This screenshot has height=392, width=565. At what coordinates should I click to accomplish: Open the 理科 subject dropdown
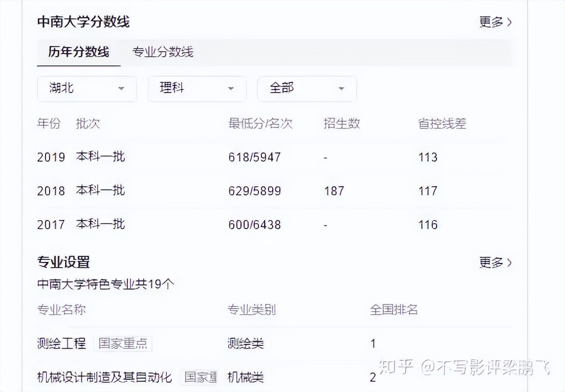(197, 89)
